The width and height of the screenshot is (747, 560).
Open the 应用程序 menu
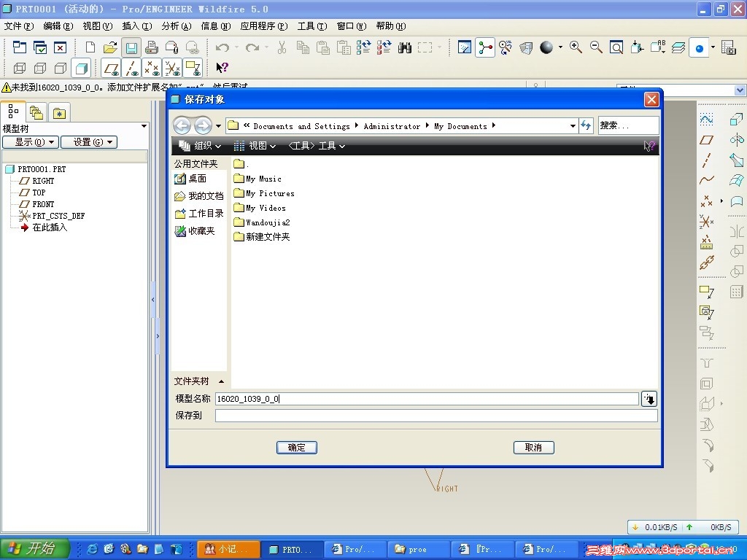pos(264,26)
